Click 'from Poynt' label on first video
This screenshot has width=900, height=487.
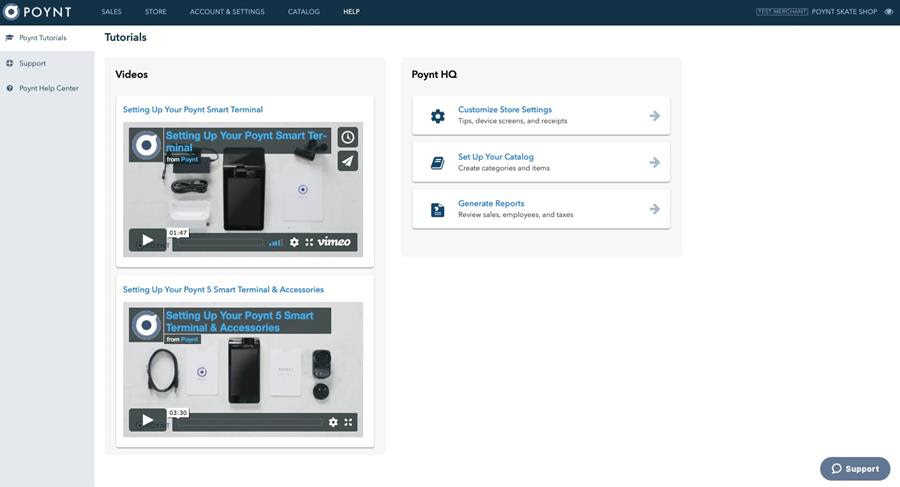183,159
